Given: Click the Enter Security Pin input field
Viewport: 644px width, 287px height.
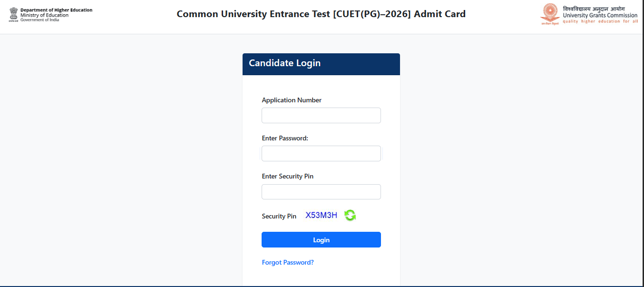Looking at the screenshot, I should pyautogui.click(x=321, y=191).
